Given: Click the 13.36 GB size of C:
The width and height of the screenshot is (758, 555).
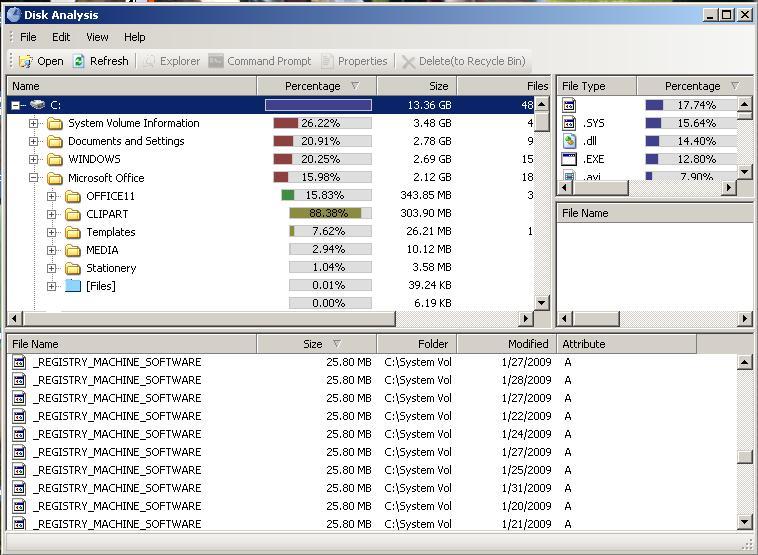Looking at the screenshot, I should pos(429,105).
